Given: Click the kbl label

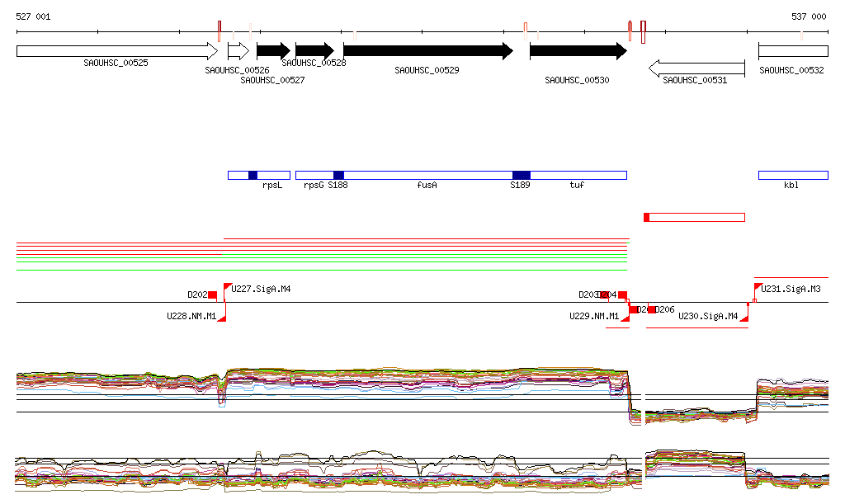Looking at the screenshot, I should pyautogui.click(x=791, y=185).
